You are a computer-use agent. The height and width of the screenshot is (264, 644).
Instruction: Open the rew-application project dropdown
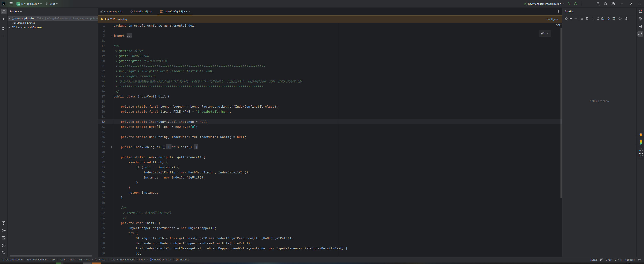(x=29, y=4)
